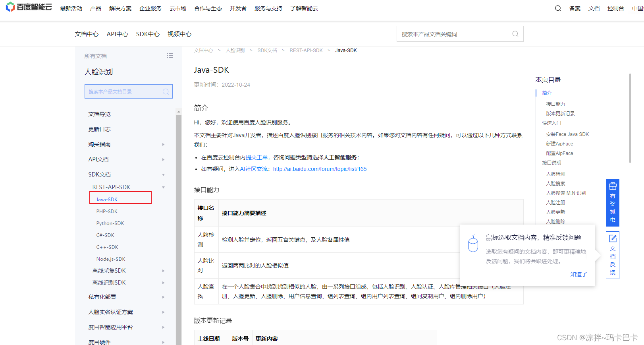Open ai.baidu.com forum URL link
644x345 pixels.
click(x=320, y=169)
